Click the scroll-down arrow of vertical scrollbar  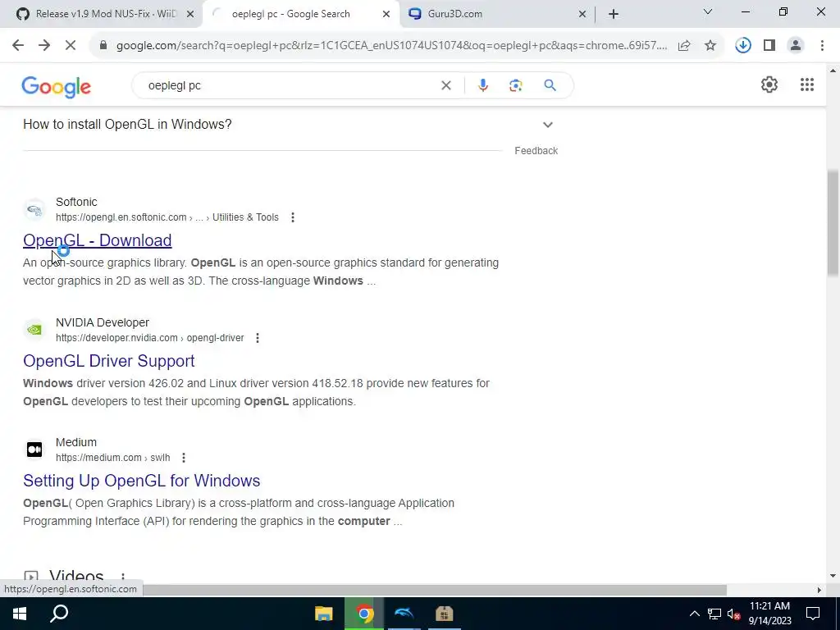point(833,576)
